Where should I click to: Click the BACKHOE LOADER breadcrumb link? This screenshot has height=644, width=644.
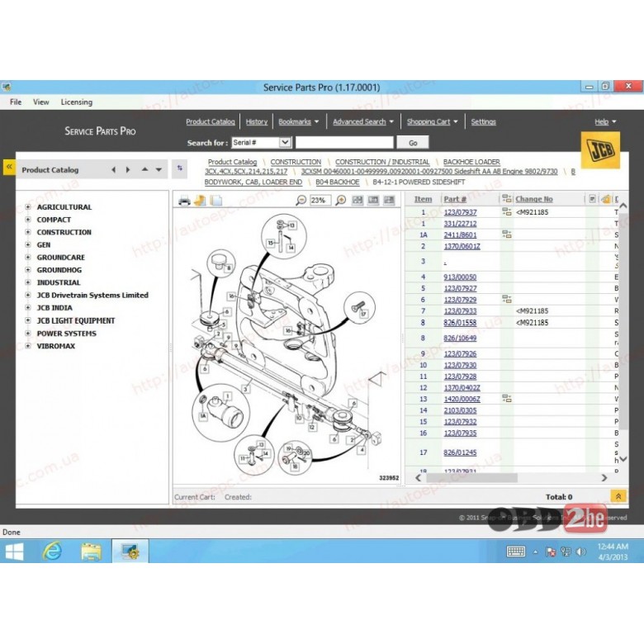click(x=471, y=162)
